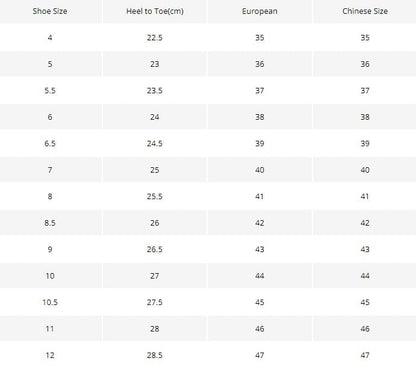Click shoe size 12 cell
The width and height of the screenshot is (416, 367).
50,355
